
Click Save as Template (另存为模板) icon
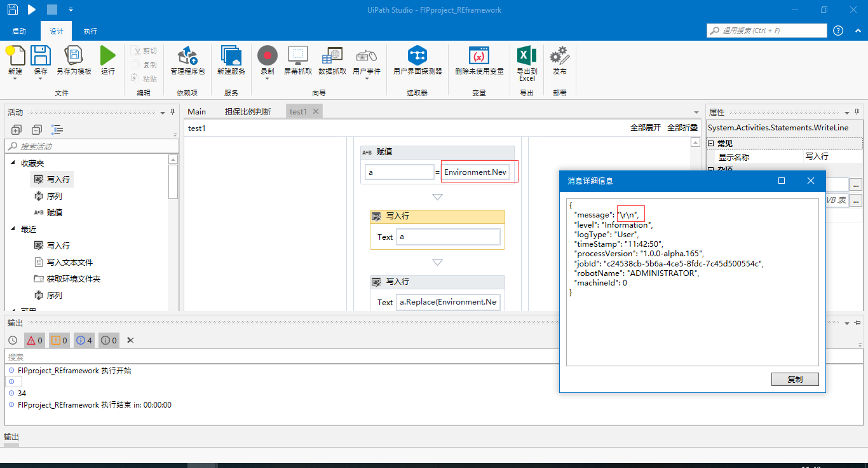[x=74, y=55]
